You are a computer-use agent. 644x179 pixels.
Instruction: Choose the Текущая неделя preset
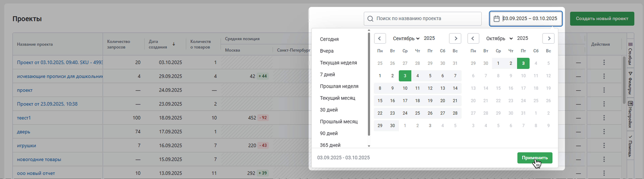click(x=338, y=63)
